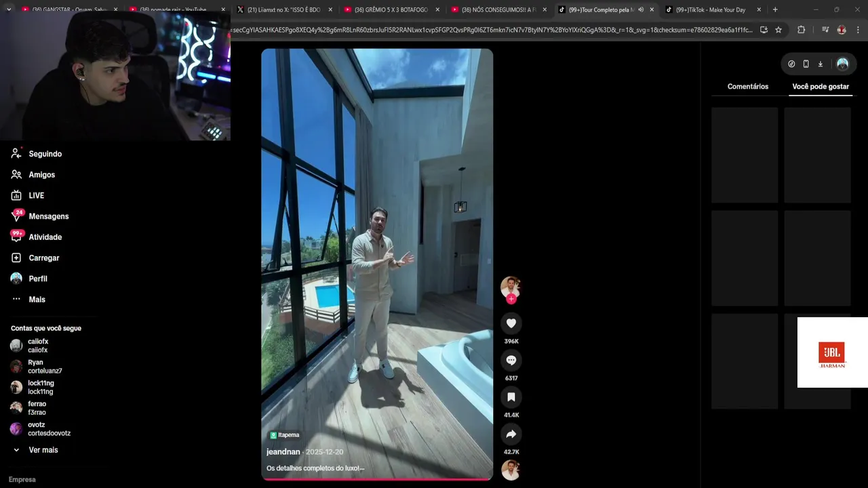Share the video using the arrow icon
This screenshot has width=868, height=488.
pyautogui.click(x=511, y=434)
